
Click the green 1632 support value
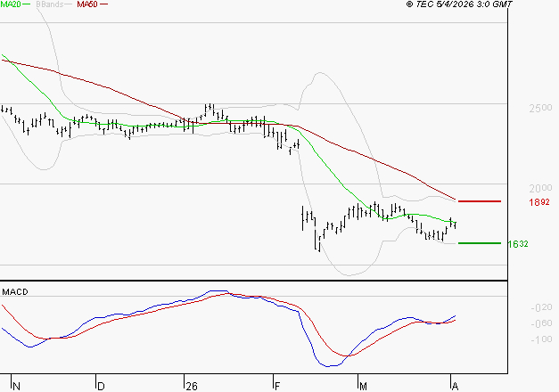pos(518,244)
